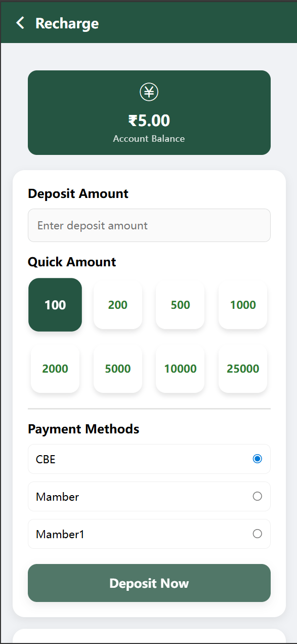Screen dimensions: 297x644
Task: Pick the 25000 quick amount
Action: (243, 369)
